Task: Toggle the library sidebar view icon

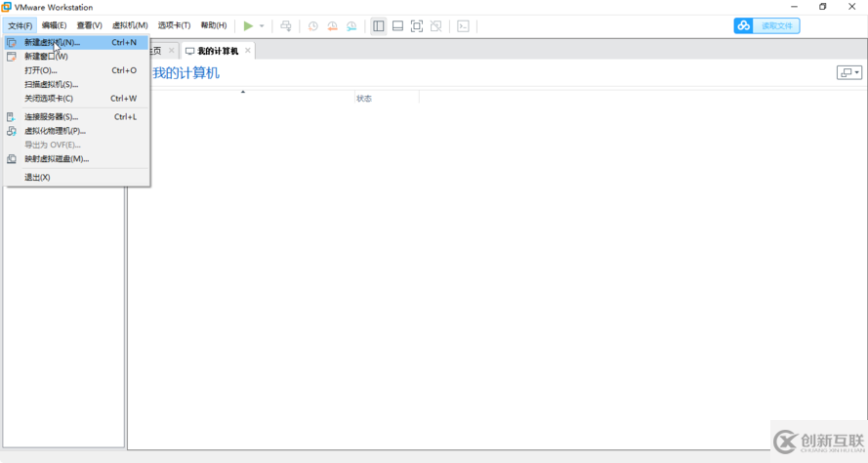Action: (379, 26)
